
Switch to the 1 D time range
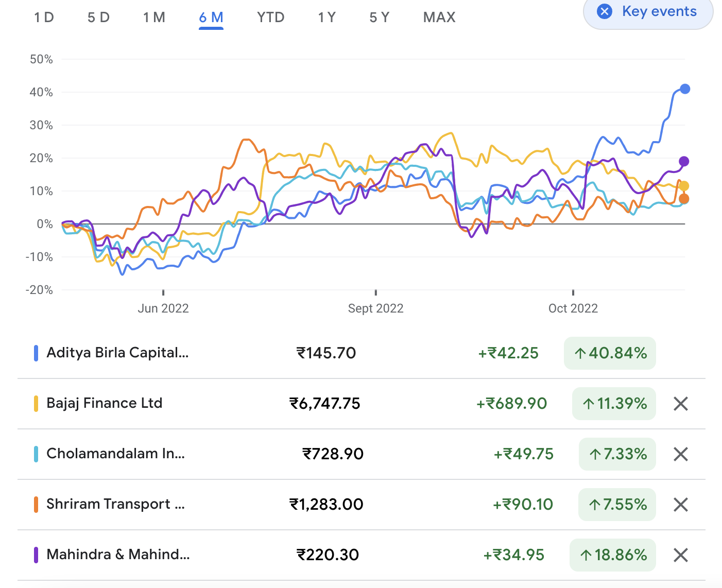click(x=44, y=18)
